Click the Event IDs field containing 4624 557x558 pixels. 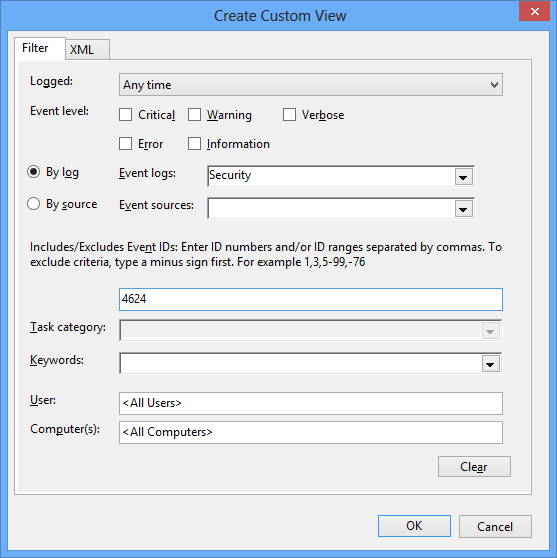(x=311, y=299)
